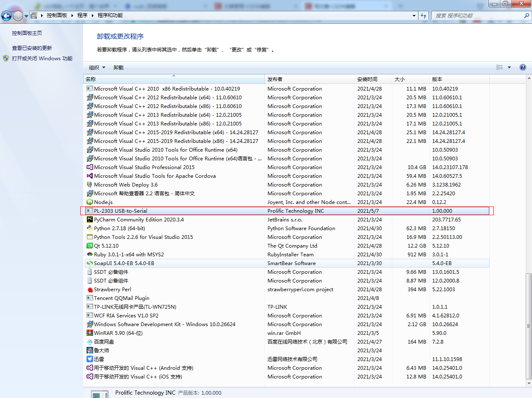Screen dimensions: 532x398
Task: Click the Python 2.7.18 icon
Action: tap(89, 228)
